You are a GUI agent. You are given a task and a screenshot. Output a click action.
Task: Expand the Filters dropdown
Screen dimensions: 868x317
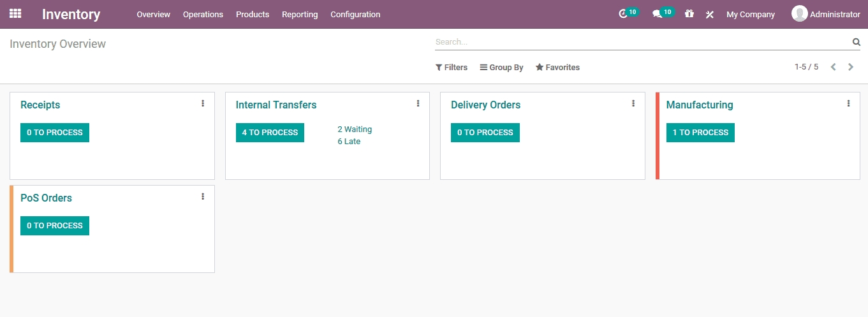pos(452,68)
